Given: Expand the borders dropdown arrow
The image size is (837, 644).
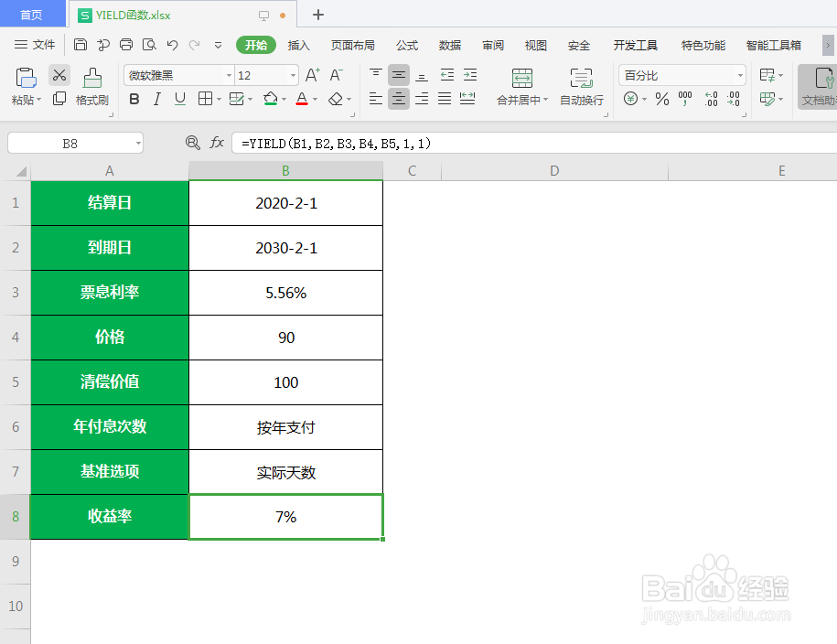Looking at the screenshot, I should [x=219, y=100].
